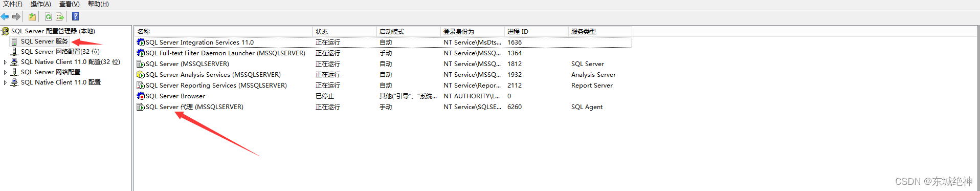Click the SQL Server 配置管理器 root node icon
The image size is (980, 191).
point(5,31)
